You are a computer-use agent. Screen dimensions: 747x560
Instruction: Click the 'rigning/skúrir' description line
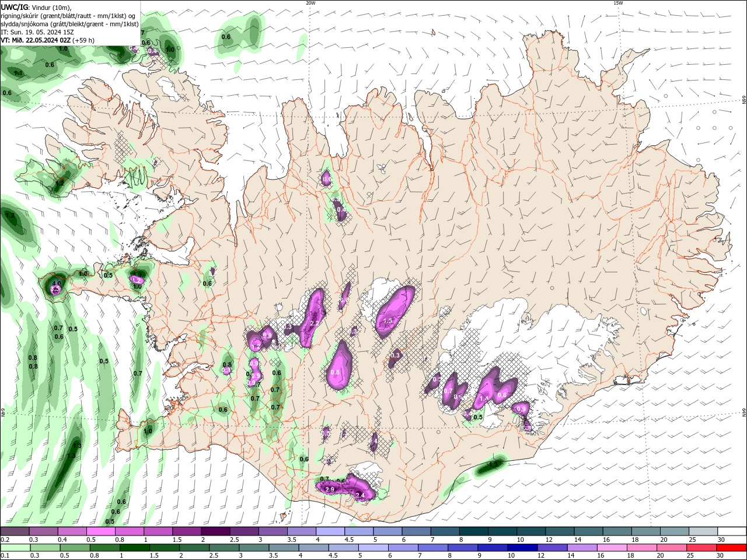(x=69, y=15)
